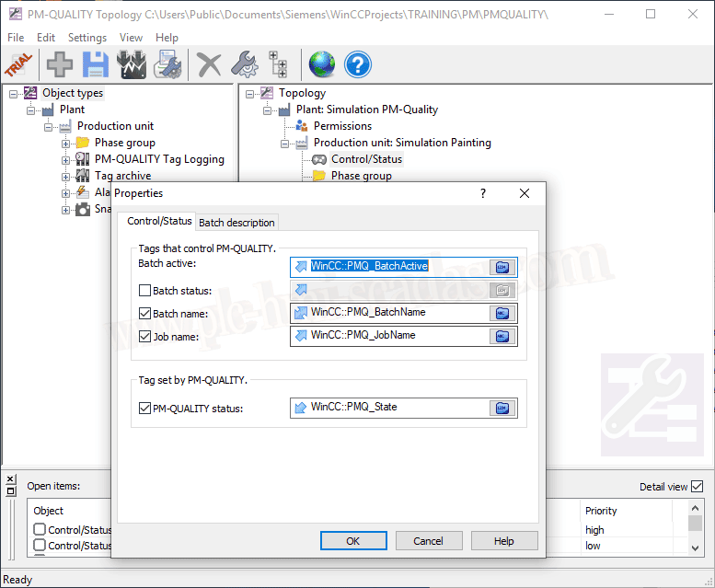Viewport: 715px width, 588px height.
Task: Click the OK button
Action: pos(352,541)
